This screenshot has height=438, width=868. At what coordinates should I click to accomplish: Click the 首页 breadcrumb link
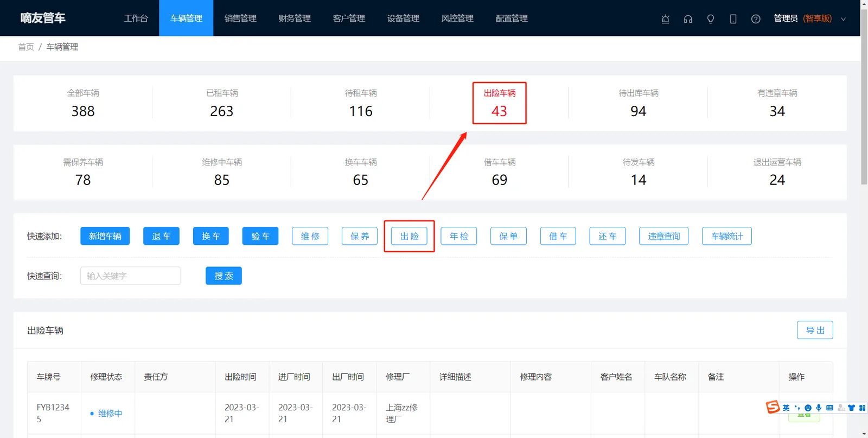click(x=26, y=47)
